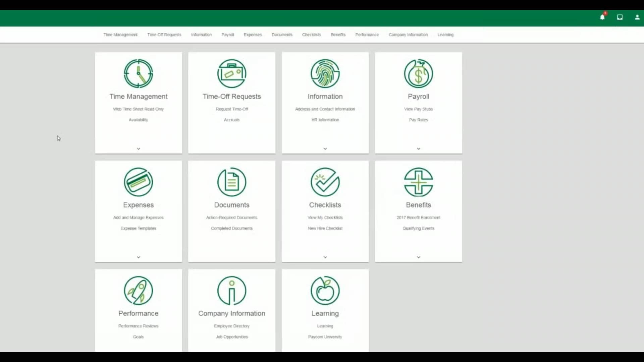Expand the Checklists tile options
This screenshot has width=644, height=362.
coord(325,257)
